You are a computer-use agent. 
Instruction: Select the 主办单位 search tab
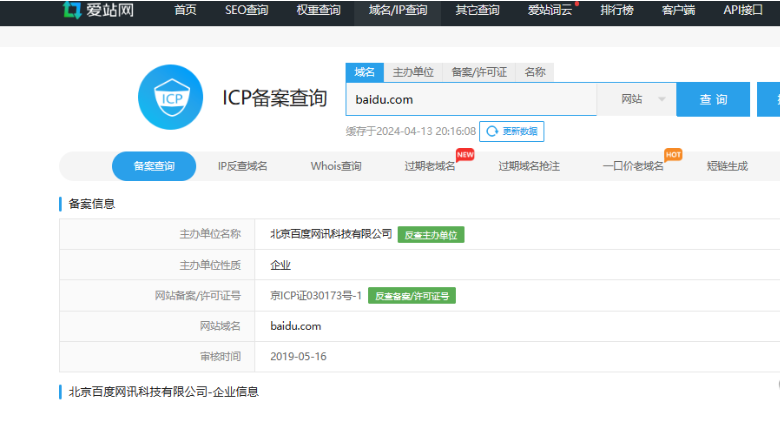pyautogui.click(x=413, y=72)
